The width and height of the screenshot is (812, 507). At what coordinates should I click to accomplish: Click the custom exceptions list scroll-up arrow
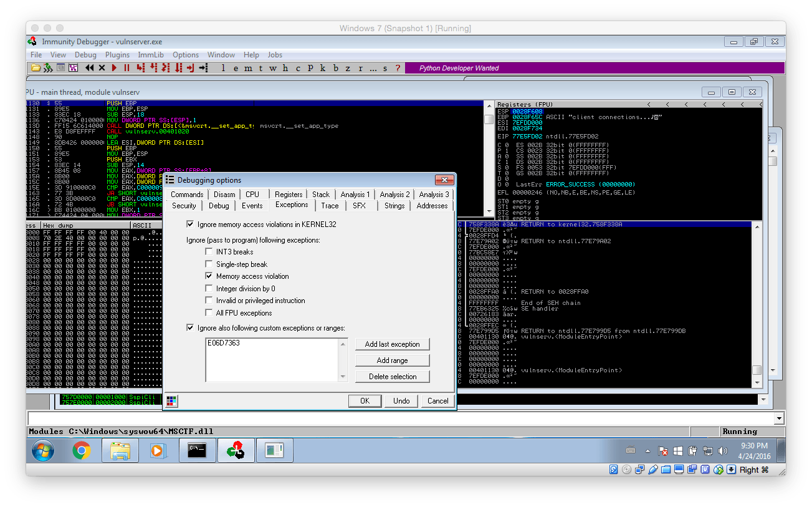(343, 343)
